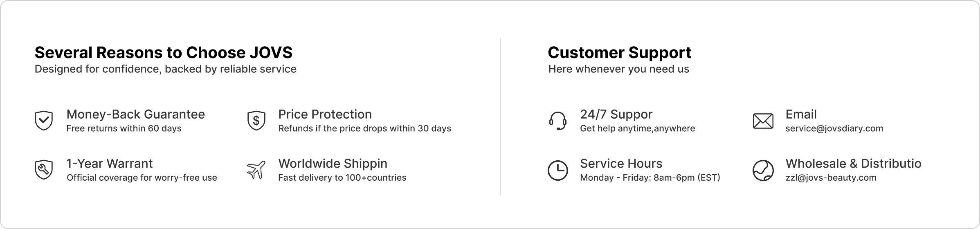
Task: Click the envelope Email icon
Action: click(763, 121)
